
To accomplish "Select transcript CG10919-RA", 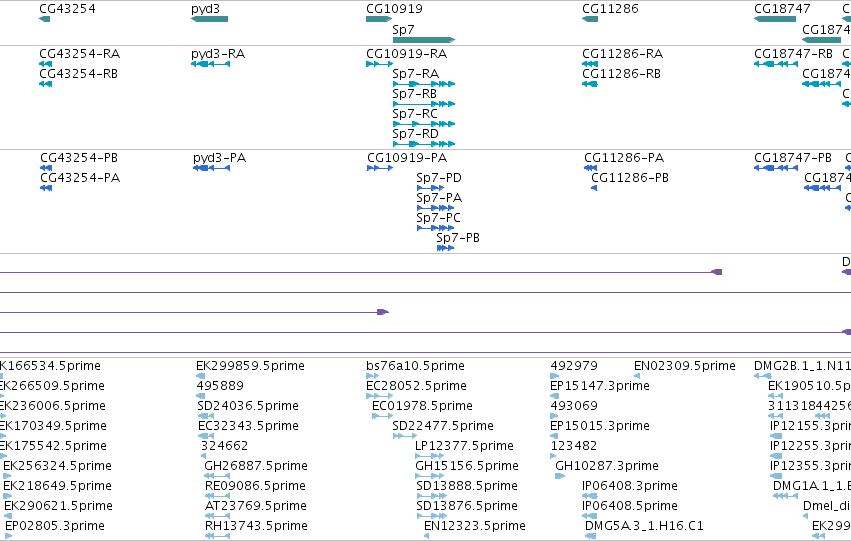I will pyautogui.click(x=407, y=54).
